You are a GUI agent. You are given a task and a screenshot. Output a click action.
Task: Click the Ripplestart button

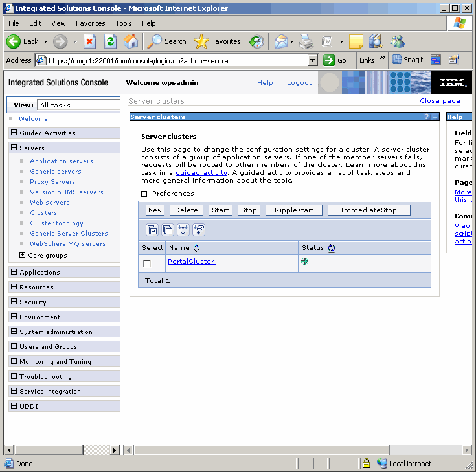click(294, 210)
